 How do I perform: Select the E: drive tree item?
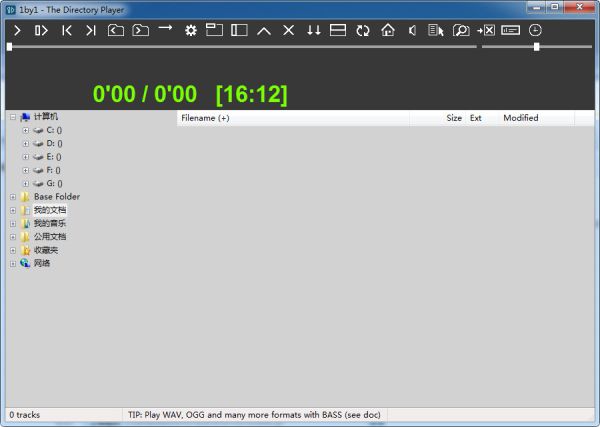tap(54, 157)
